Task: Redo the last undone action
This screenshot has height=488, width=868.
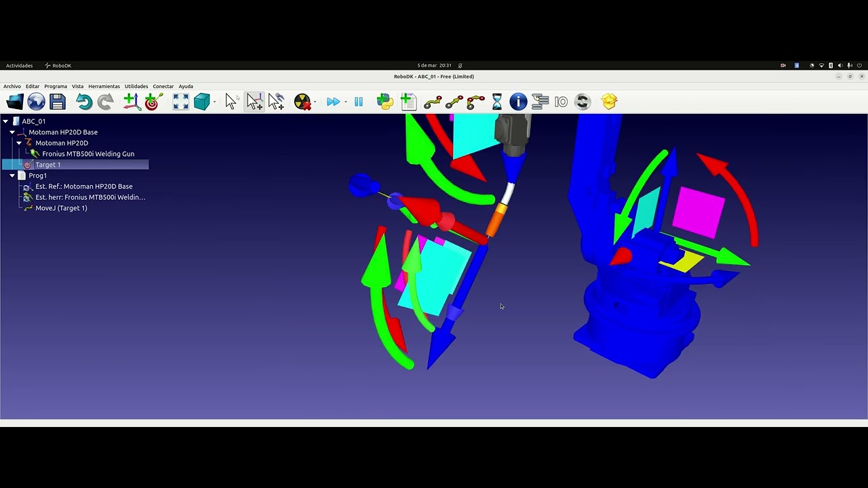Action: click(x=105, y=102)
